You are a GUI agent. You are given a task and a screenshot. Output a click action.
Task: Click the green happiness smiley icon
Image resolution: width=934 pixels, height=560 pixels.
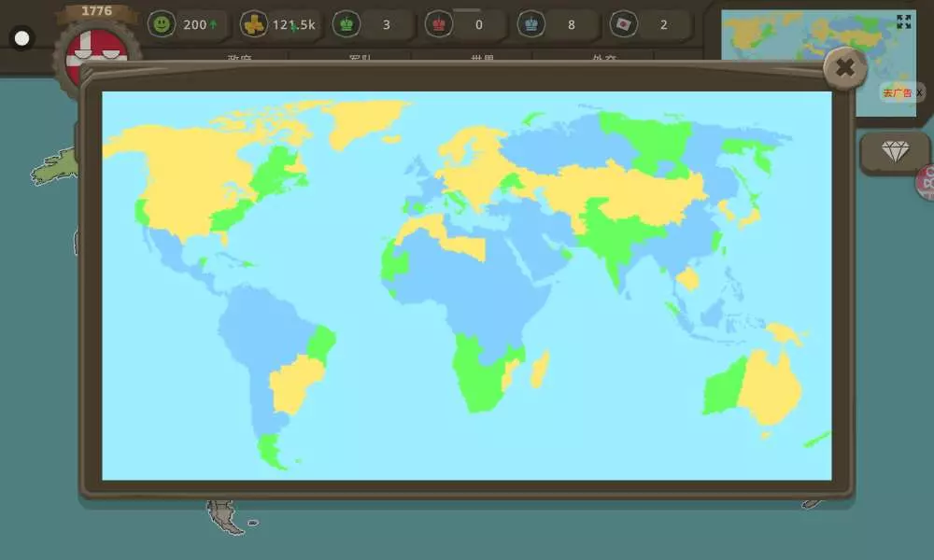(x=162, y=24)
